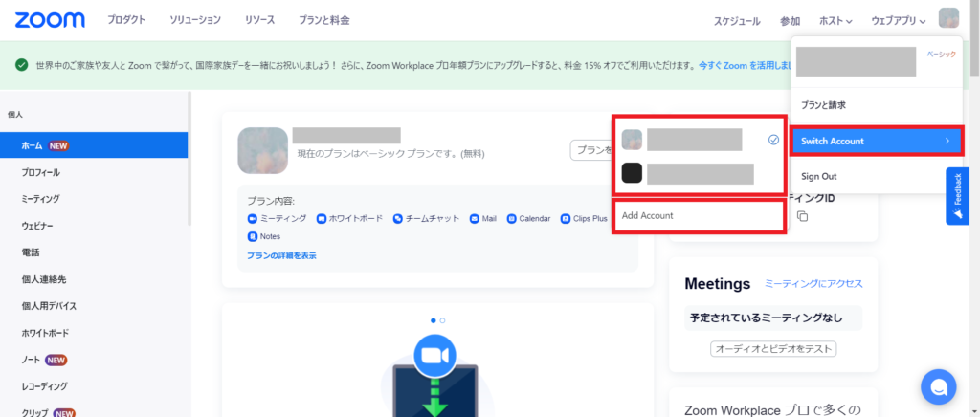Click the user avatar in top-right corner

pyautogui.click(x=948, y=19)
